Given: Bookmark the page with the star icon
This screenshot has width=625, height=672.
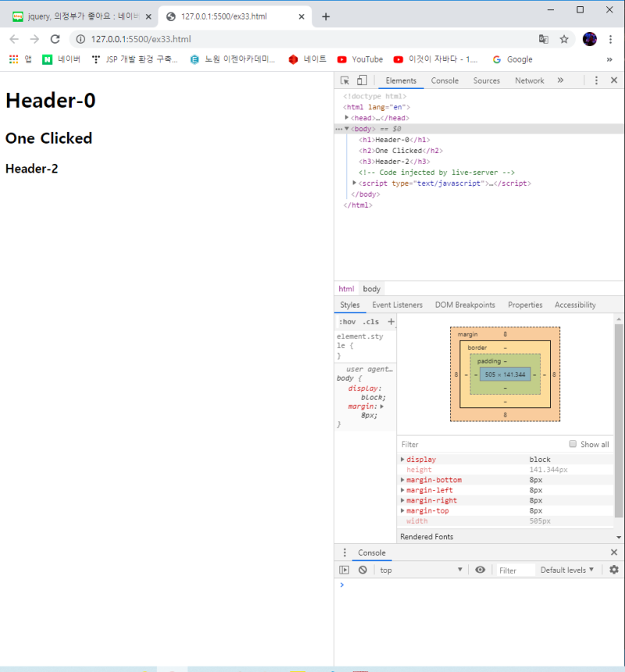Looking at the screenshot, I should tap(565, 38).
